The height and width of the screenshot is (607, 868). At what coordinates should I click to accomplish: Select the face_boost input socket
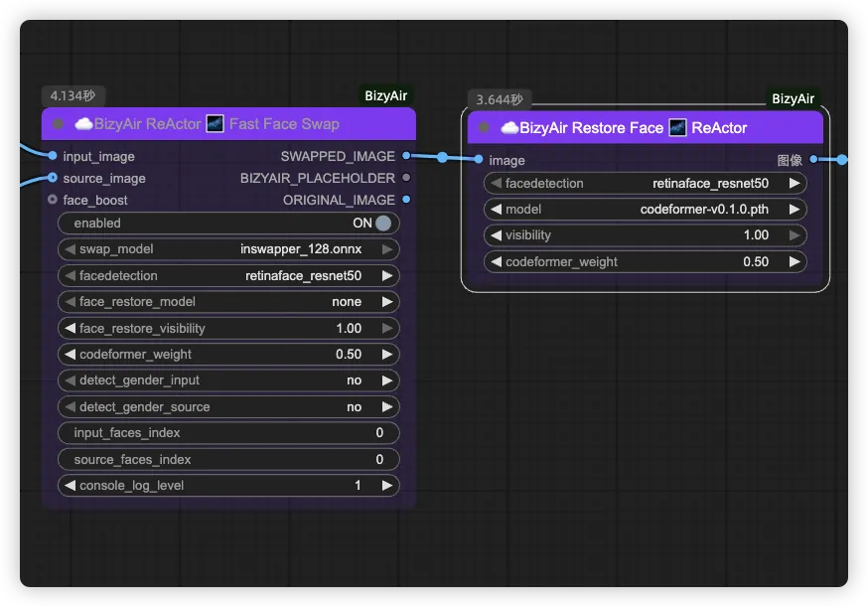tap(52, 200)
